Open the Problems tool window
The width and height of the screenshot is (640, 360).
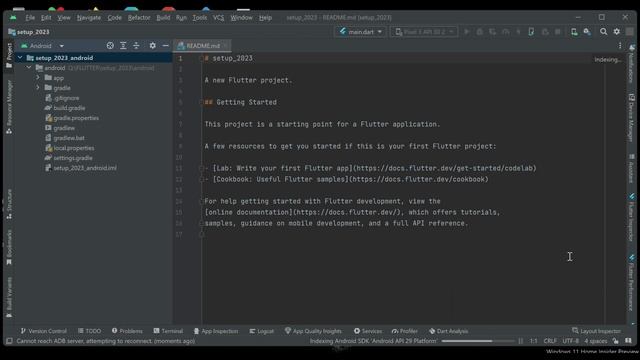pos(127,331)
